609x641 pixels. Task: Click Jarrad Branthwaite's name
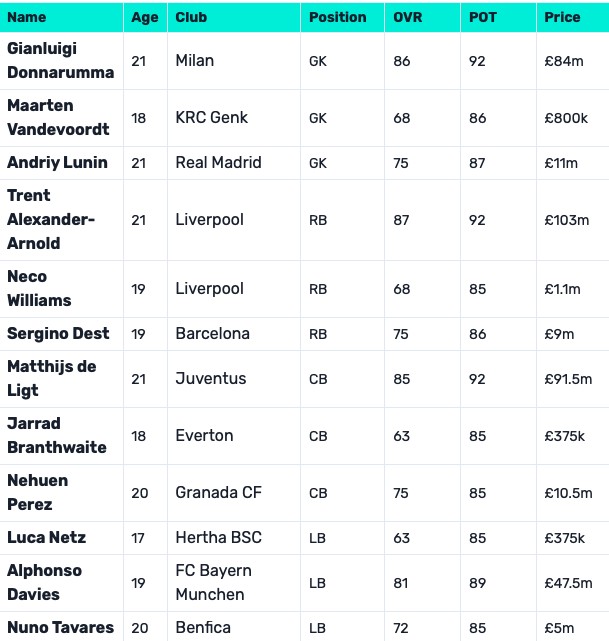click(x=56, y=435)
